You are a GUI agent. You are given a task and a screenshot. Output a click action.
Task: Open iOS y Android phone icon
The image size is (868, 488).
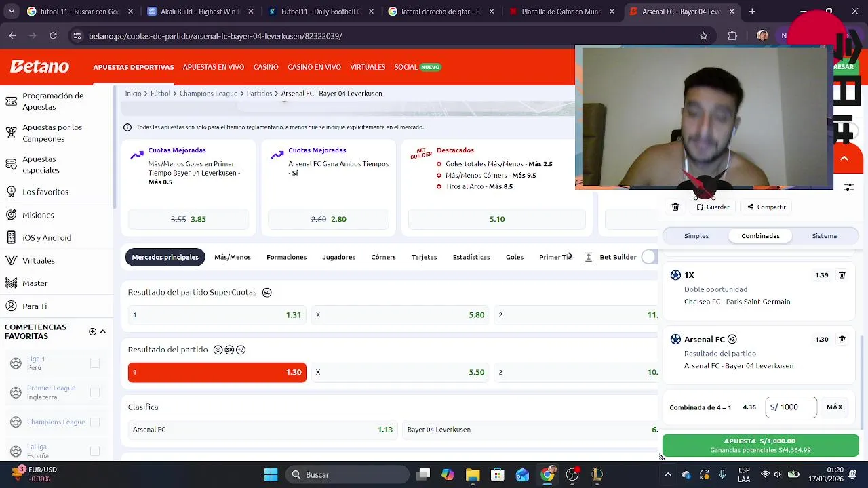pyautogui.click(x=11, y=237)
